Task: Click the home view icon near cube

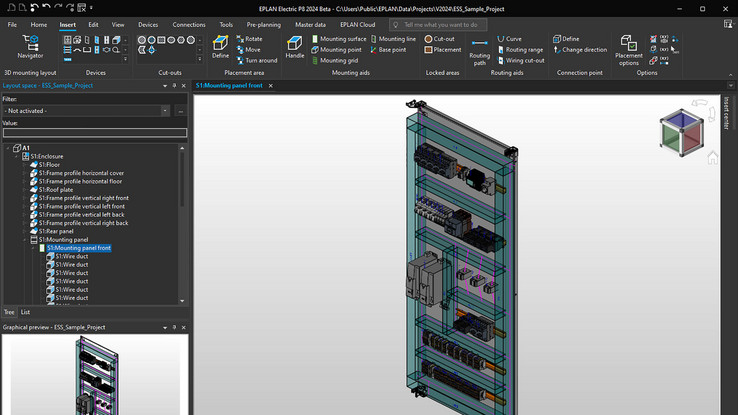Action: (713, 157)
